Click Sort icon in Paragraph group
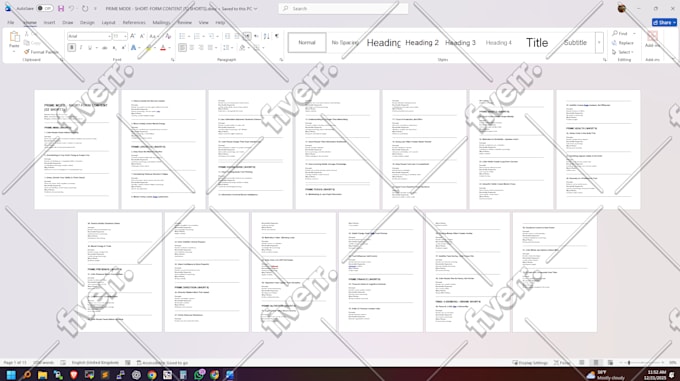Viewport: 680px width, 381px height. [266, 36]
